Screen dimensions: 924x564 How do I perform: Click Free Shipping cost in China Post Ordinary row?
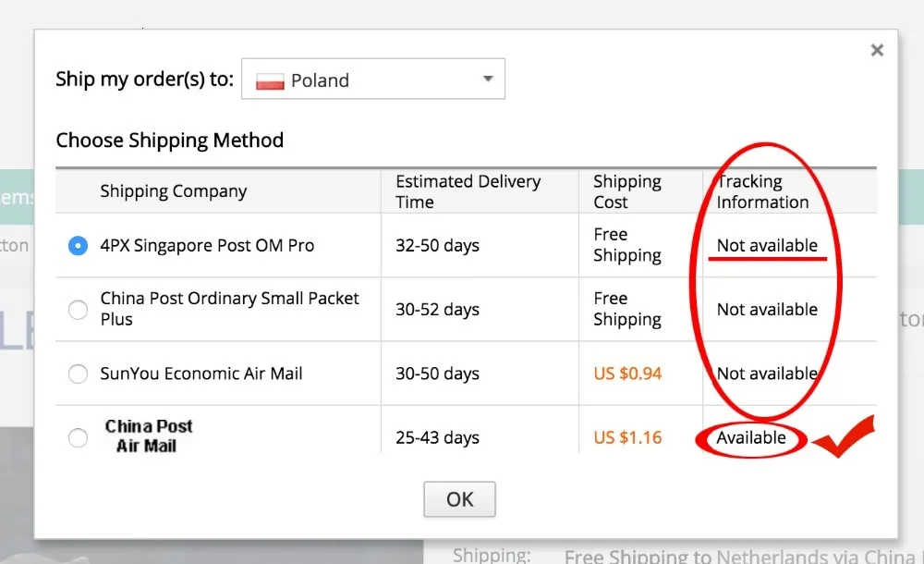(627, 309)
